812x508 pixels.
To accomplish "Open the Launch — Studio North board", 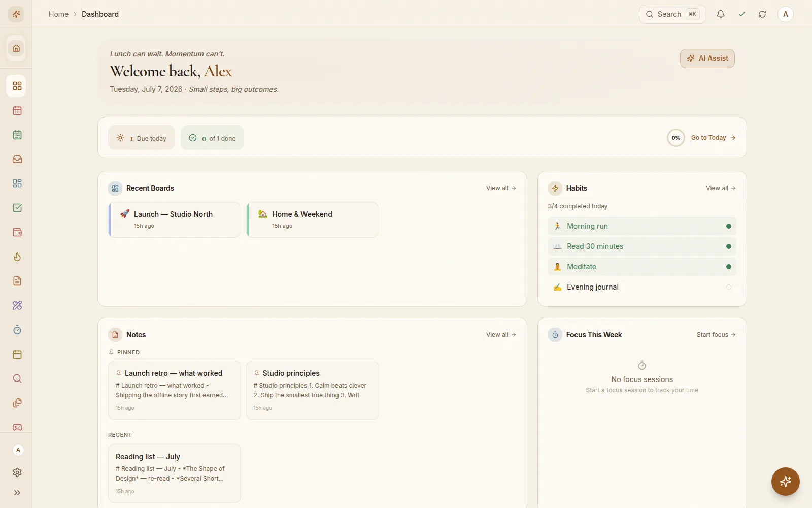I will (174, 219).
